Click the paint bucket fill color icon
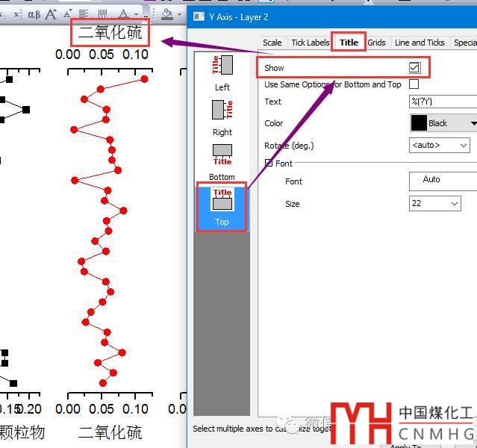 tap(167, 14)
